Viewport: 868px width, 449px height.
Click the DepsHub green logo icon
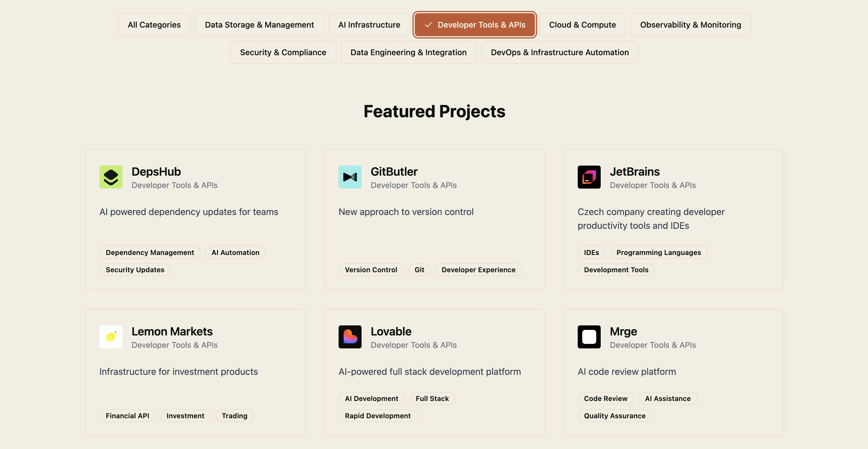point(111,177)
